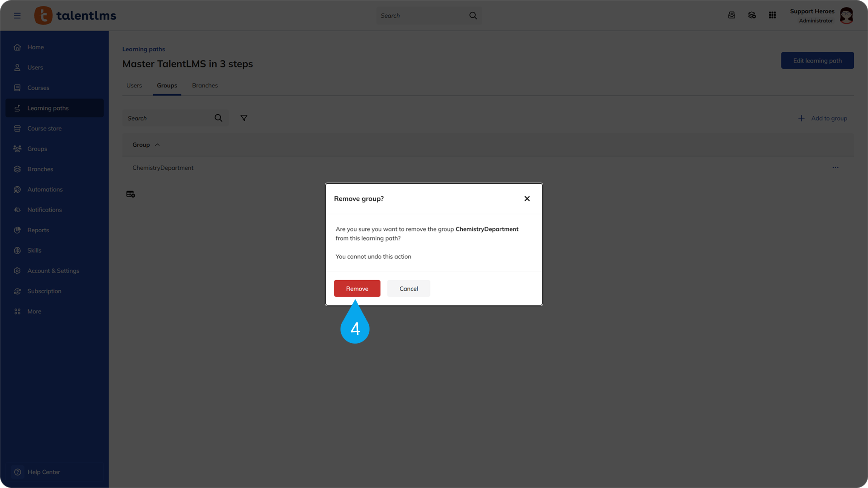Click the TalentLMS logo
This screenshot has width=868, height=488.
75,15
